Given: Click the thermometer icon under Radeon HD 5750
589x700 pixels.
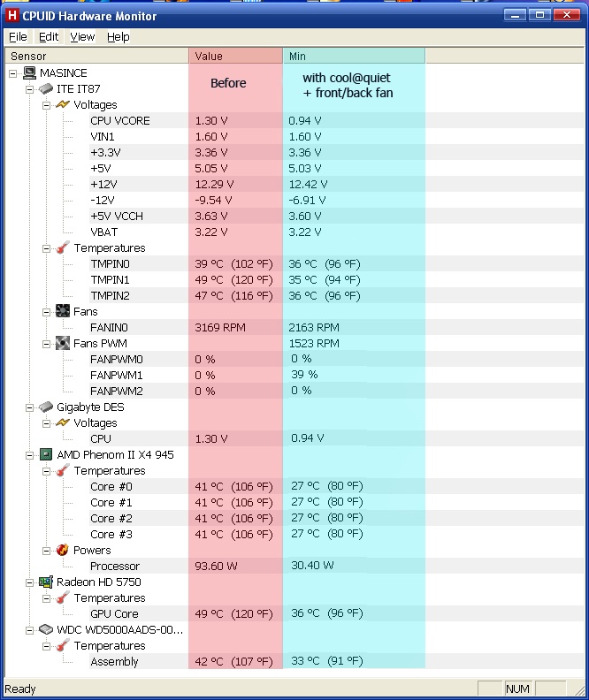Looking at the screenshot, I should coord(63,597).
